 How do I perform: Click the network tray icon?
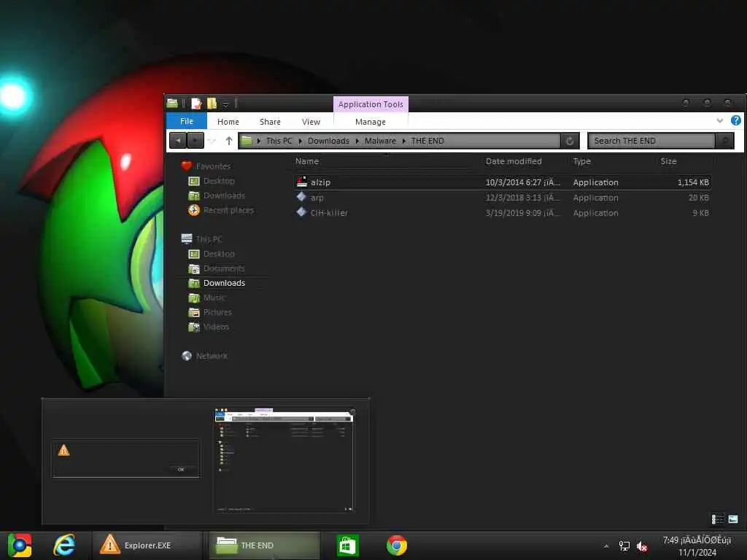click(x=624, y=546)
